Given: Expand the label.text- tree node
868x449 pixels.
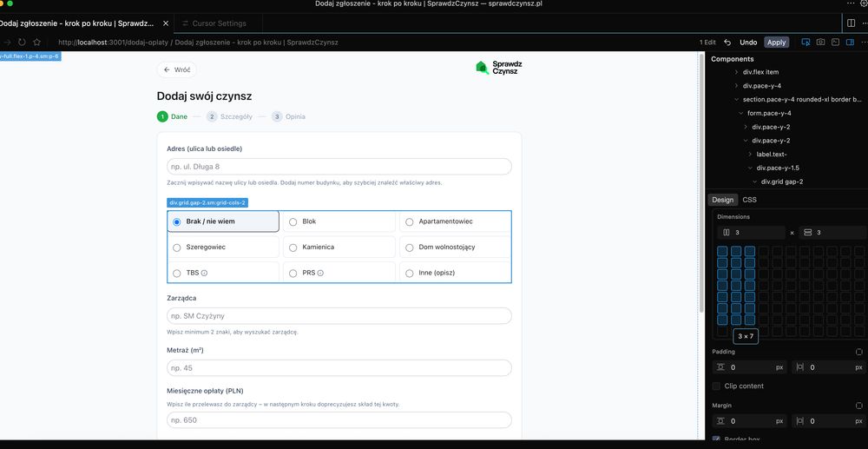Looking at the screenshot, I should click(x=750, y=154).
